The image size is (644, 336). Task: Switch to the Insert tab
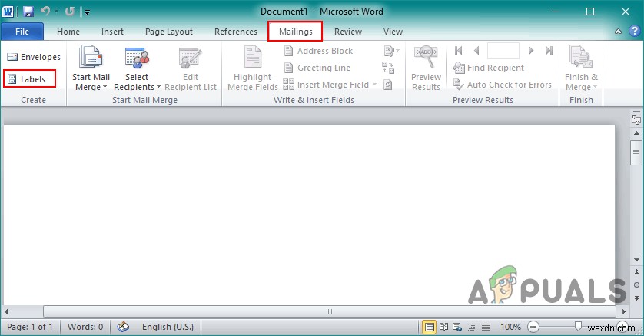(x=112, y=32)
